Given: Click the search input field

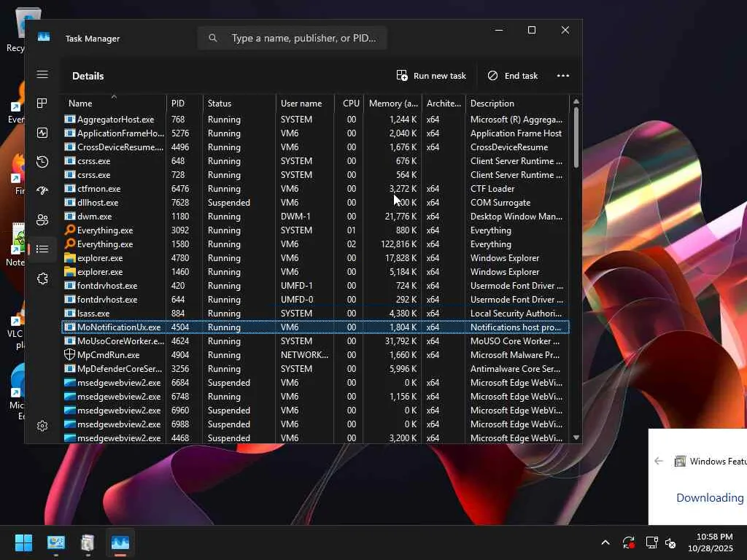Looking at the screenshot, I should click(292, 38).
